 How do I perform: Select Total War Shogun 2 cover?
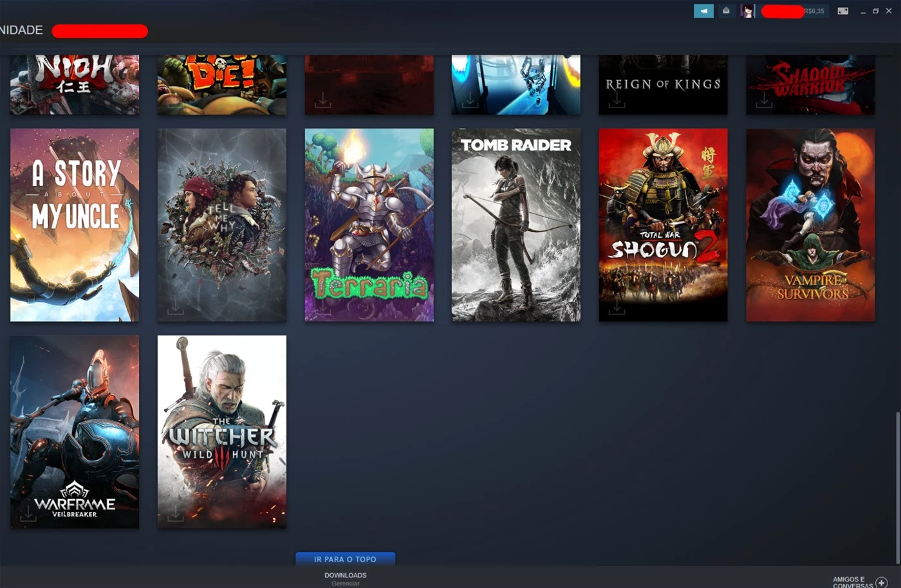[x=663, y=225]
